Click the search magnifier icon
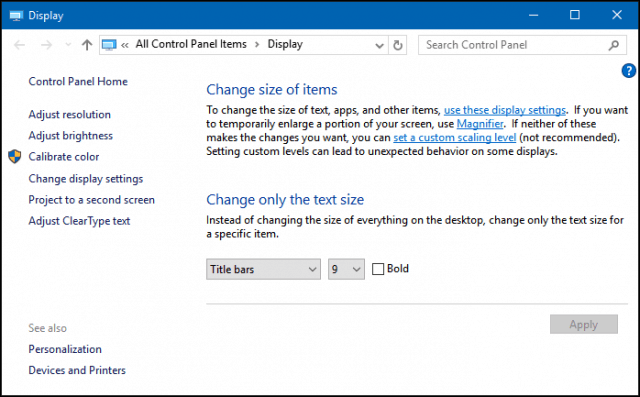This screenshot has width=640, height=397. tap(613, 45)
